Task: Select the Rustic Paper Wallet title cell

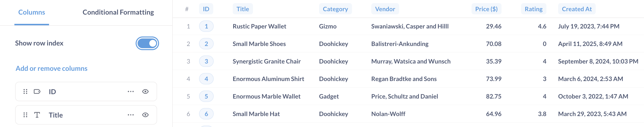Action: [x=259, y=26]
